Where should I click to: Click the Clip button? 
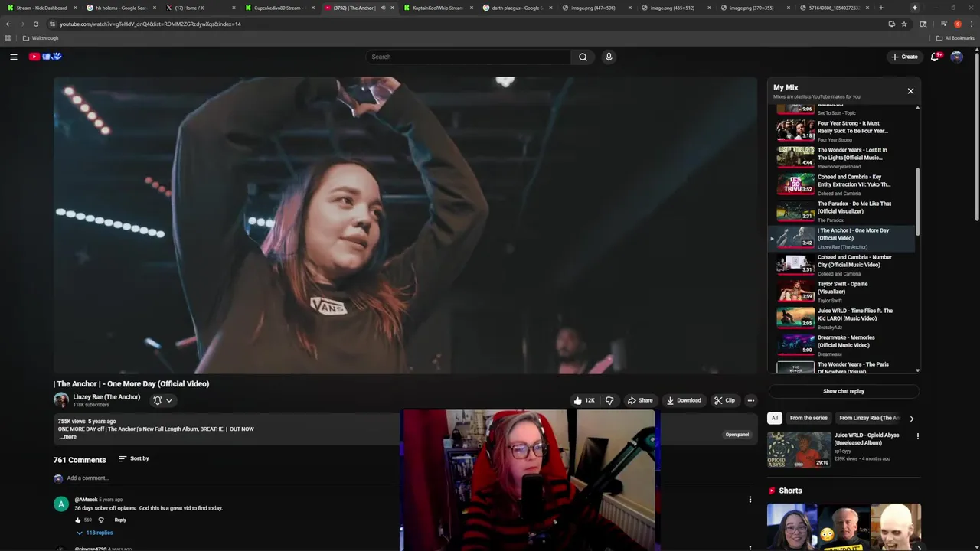tap(724, 400)
